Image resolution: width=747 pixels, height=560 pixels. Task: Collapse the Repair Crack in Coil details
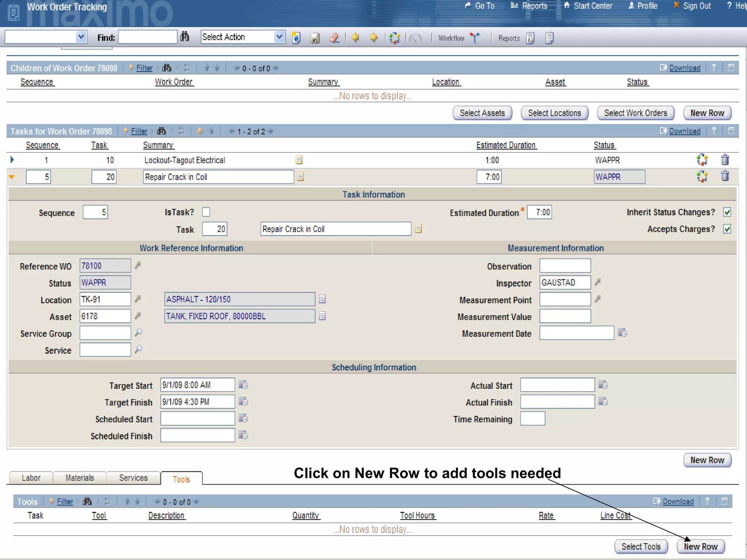point(12,177)
